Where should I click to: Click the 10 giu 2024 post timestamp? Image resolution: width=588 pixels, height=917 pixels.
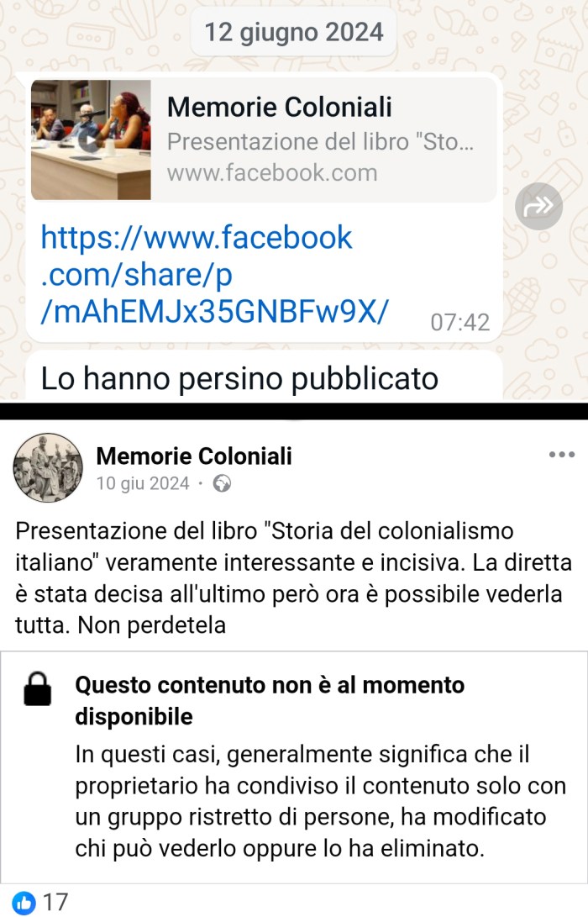point(143,483)
